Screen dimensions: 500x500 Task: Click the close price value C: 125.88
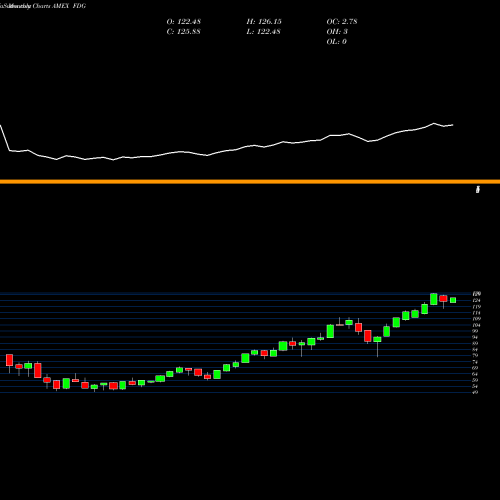coord(184,32)
